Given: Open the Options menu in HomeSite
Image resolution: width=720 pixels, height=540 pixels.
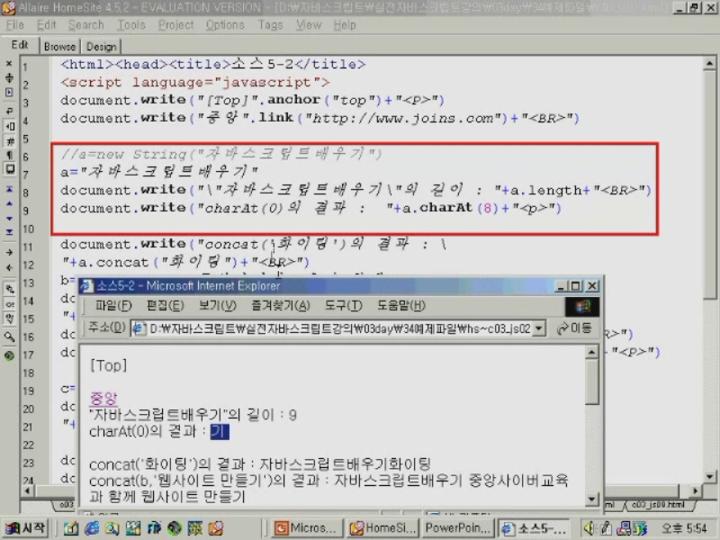Looking at the screenshot, I should coord(225,25).
